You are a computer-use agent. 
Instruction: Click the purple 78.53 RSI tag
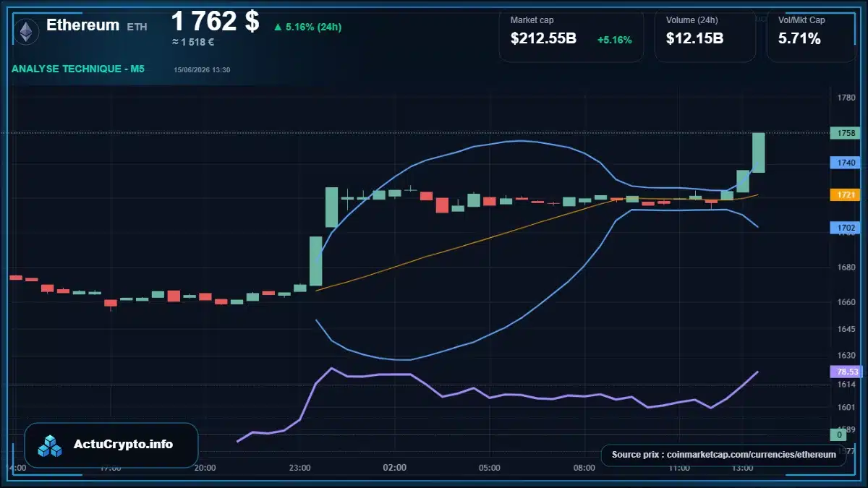[846, 372]
